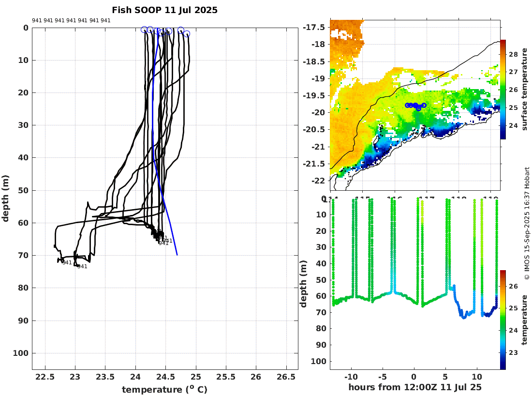The height and width of the screenshot is (397, 532).
Task: Click the surface temperature colorbar
Action: pos(503,89)
